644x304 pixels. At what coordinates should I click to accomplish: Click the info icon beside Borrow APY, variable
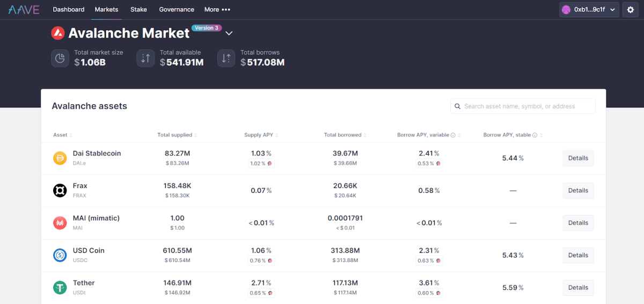(453, 135)
